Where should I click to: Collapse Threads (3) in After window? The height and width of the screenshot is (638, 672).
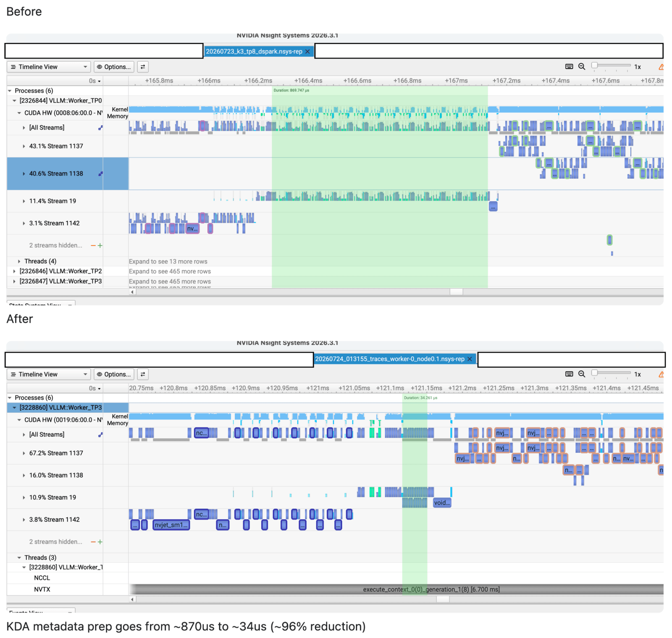19,558
